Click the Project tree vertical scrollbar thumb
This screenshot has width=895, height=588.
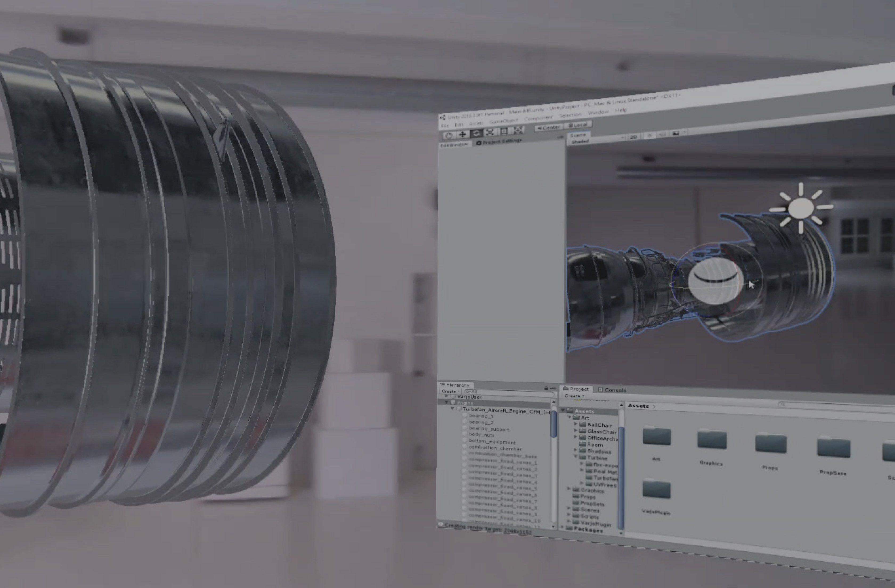(620, 478)
